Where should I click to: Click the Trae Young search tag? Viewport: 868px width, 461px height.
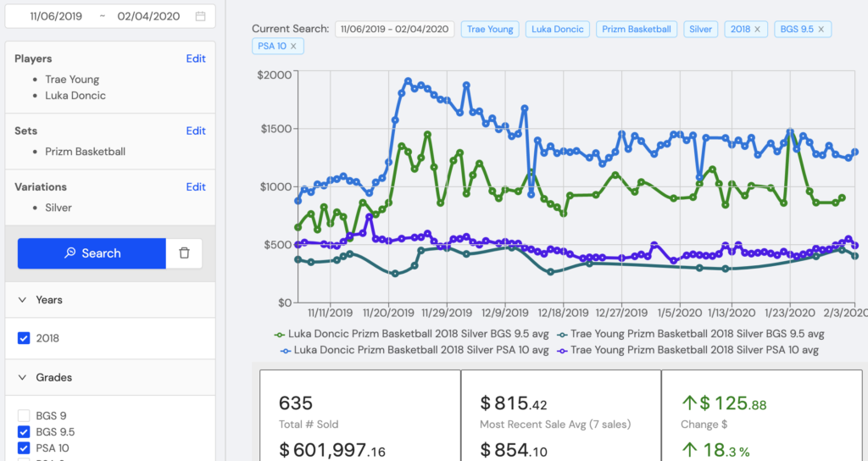(490, 30)
